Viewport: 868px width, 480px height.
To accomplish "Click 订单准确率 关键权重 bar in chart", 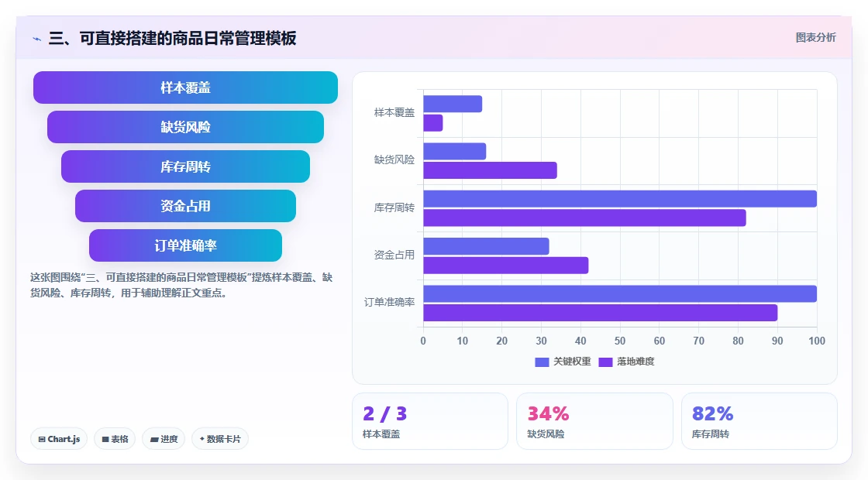I will 620,293.
